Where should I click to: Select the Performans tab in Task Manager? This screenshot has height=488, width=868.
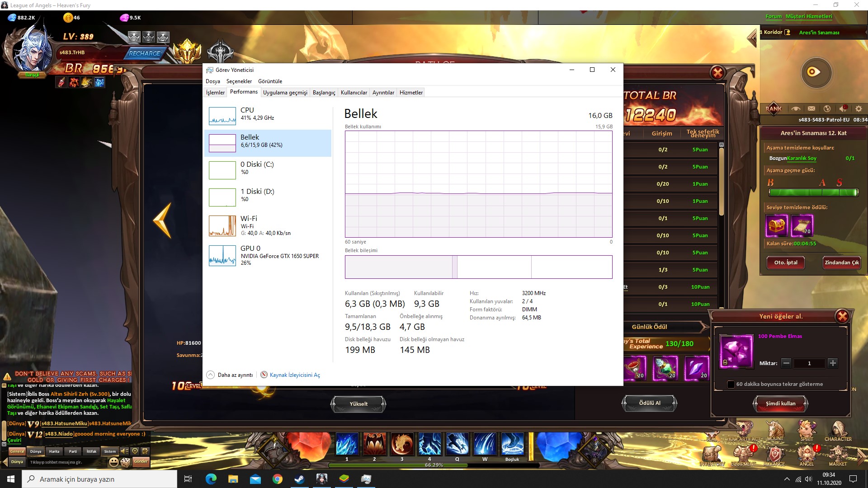244,92
